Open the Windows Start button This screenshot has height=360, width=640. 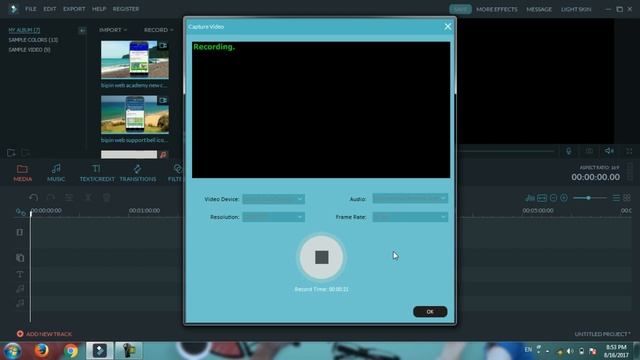(12, 351)
